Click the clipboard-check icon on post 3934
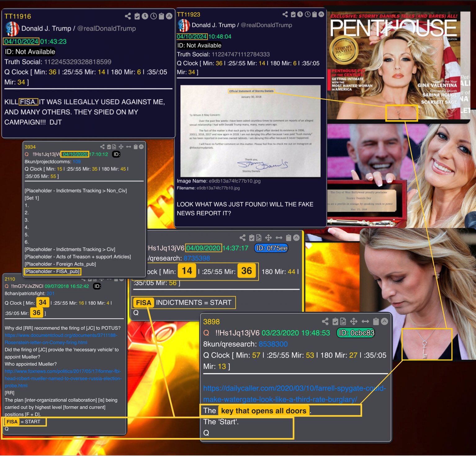The width and height of the screenshot is (476, 456). 109,147
